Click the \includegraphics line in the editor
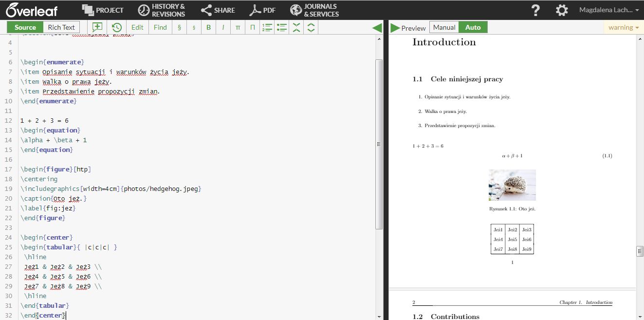644x320 pixels. pos(111,188)
